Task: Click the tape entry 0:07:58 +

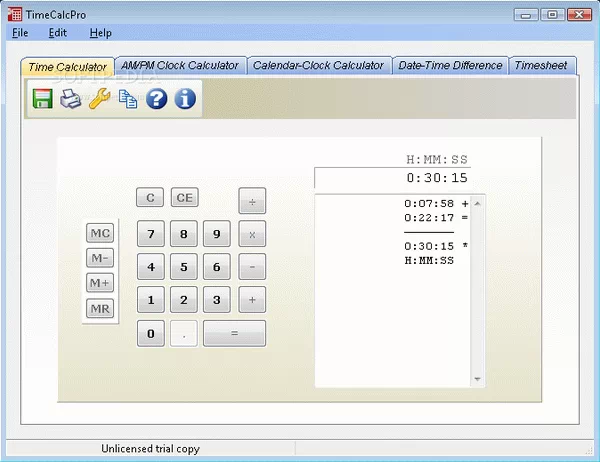Action: coord(436,204)
